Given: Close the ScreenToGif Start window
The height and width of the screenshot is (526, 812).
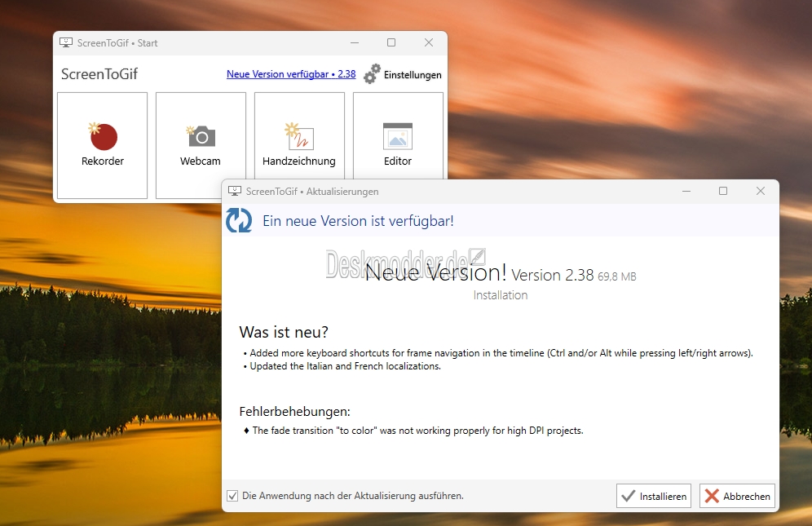Looking at the screenshot, I should point(429,43).
